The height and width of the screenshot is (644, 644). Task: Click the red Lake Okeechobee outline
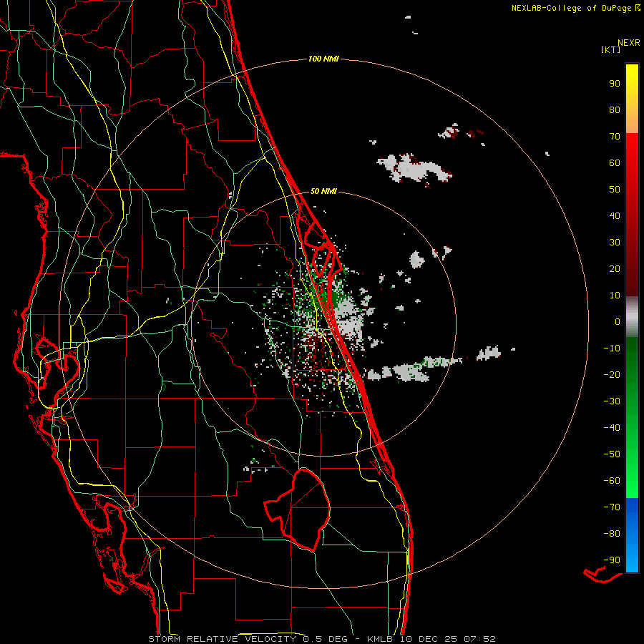[x=298, y=509]
